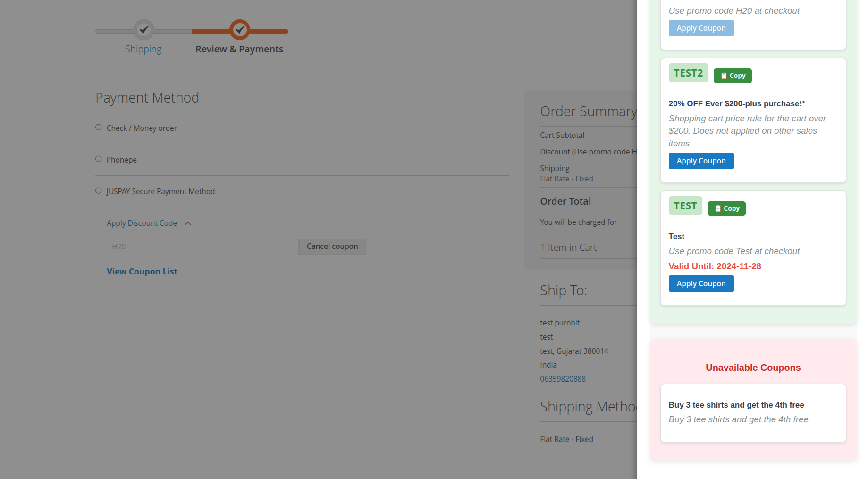
Task: Choose JUSPAY Secure Payment Method
Action: coord(98,190)
